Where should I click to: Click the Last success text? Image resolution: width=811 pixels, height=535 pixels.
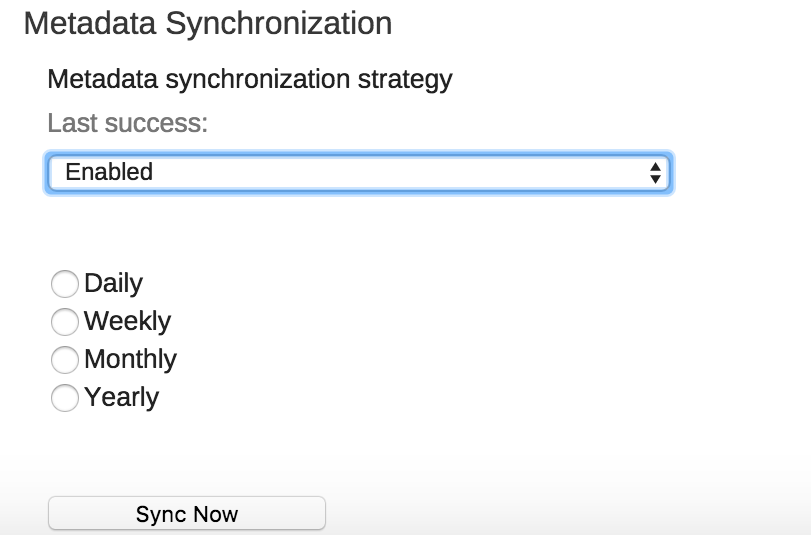point(128,124)
